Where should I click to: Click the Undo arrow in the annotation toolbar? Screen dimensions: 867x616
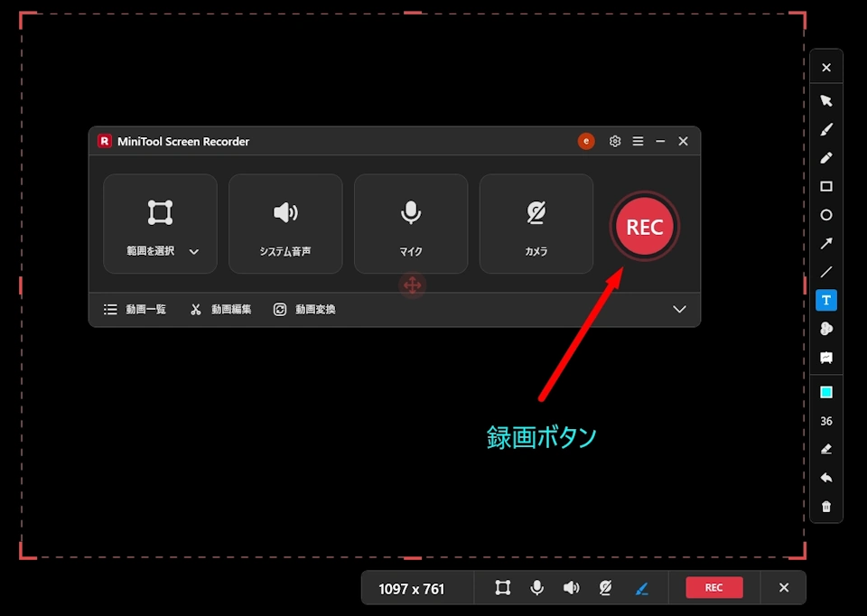tap(826, 477)
